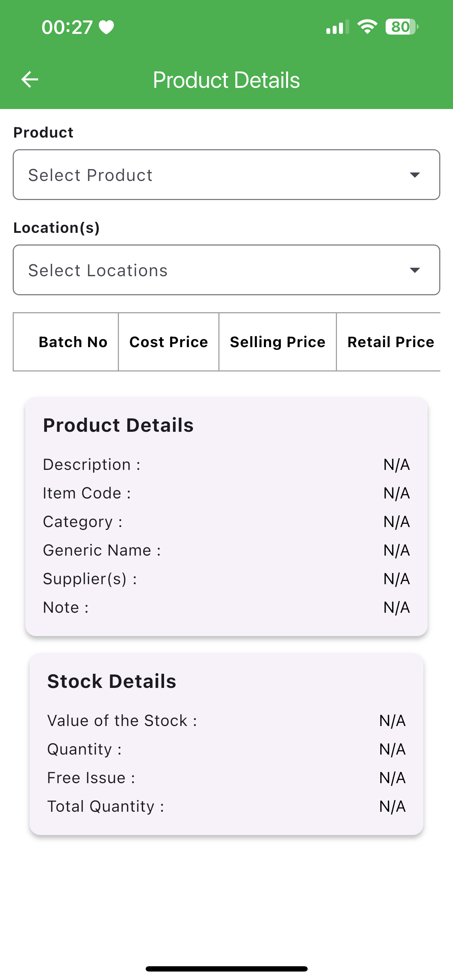Tap the Product Details page title
Screen dimensions: 453x980
coord(226,80)
